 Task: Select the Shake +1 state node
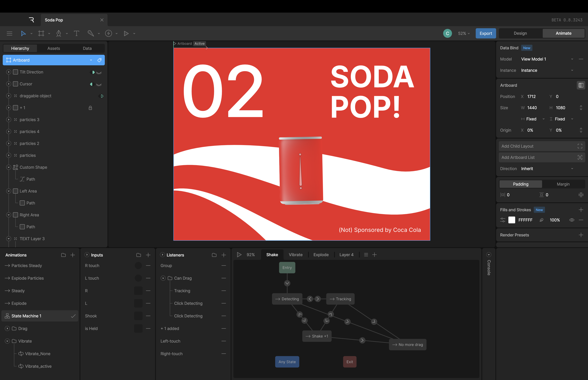tap(317, 336)
